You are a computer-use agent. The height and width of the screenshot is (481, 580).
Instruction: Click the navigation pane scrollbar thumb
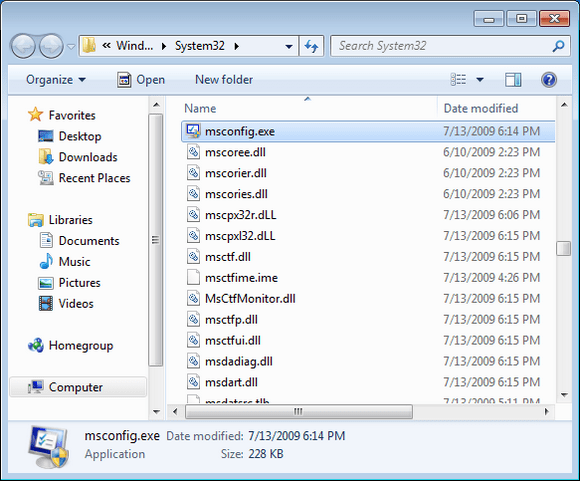click(156, 240)
